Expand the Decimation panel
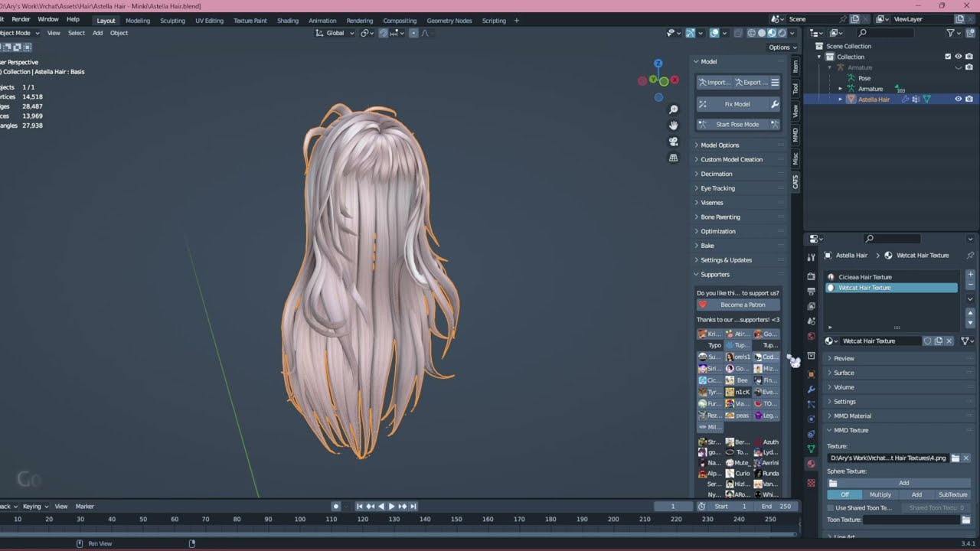 (717, 174)
